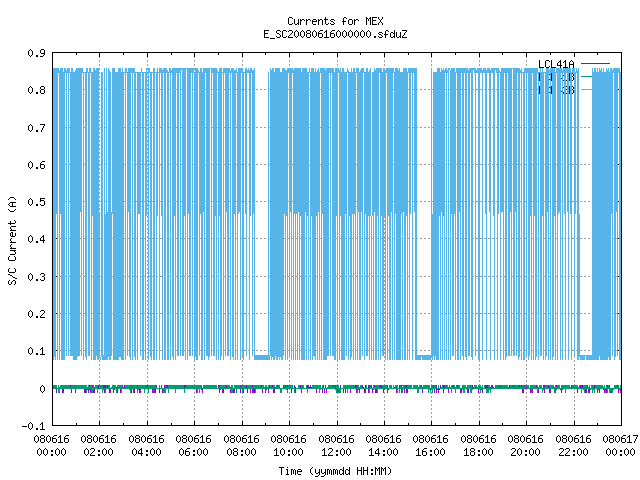This screenshot has height=480, width=640.
Task: Click the x-axis label '080616 18:00'
Action: click(478, 446)
